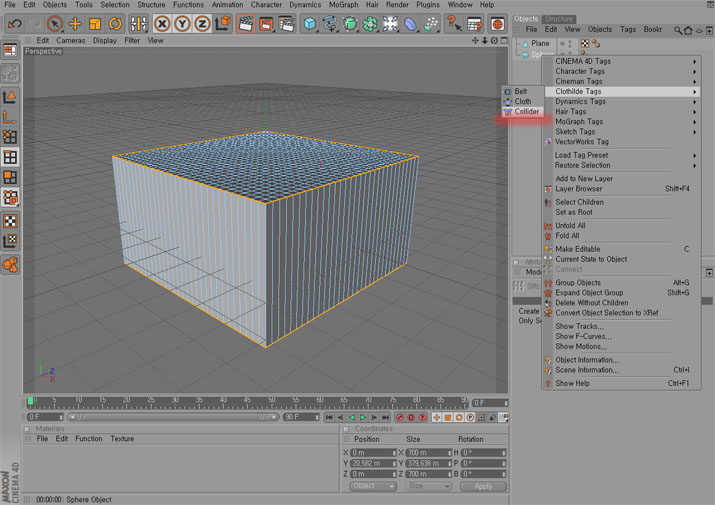Select Make Editable in context menu
The image size is (715, 505).
pos(578,249)
